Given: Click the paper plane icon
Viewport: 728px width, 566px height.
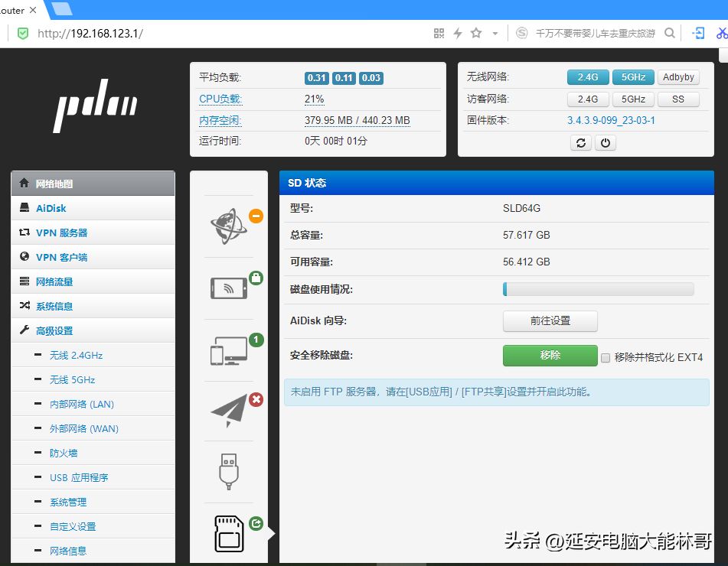Looking at the screenshot, I should (230, 411).
